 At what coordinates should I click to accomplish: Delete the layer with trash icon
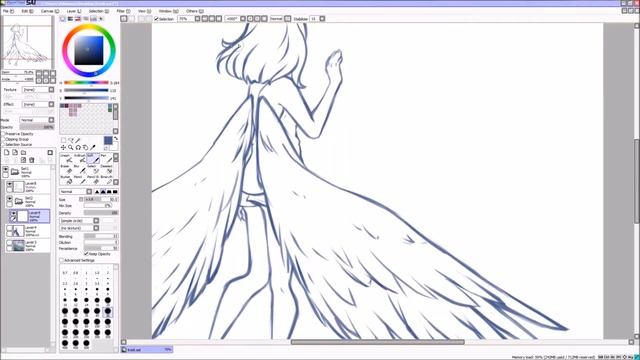tap(32, 160)
